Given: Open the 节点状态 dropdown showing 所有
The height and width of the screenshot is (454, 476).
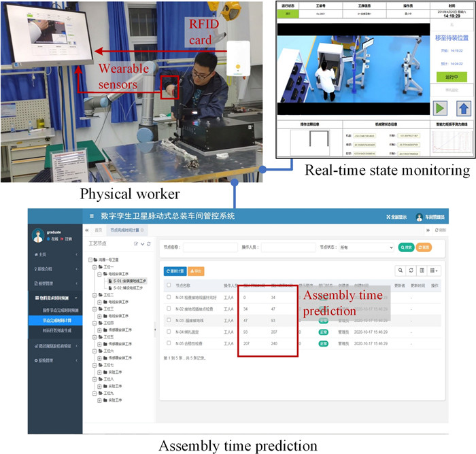Looking at the screenshot, I should (x=367, y=247).
